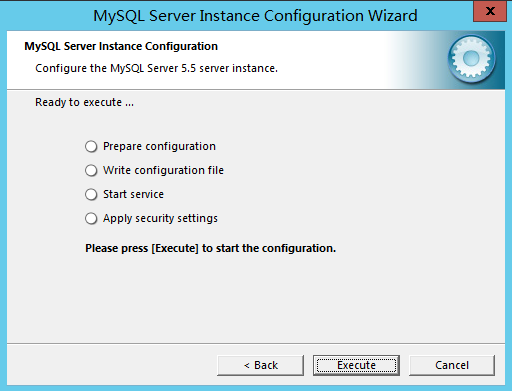Screen dimensions: 512x391
Task: Click the Ready to execute status text
Action: (x=84, y=102)
